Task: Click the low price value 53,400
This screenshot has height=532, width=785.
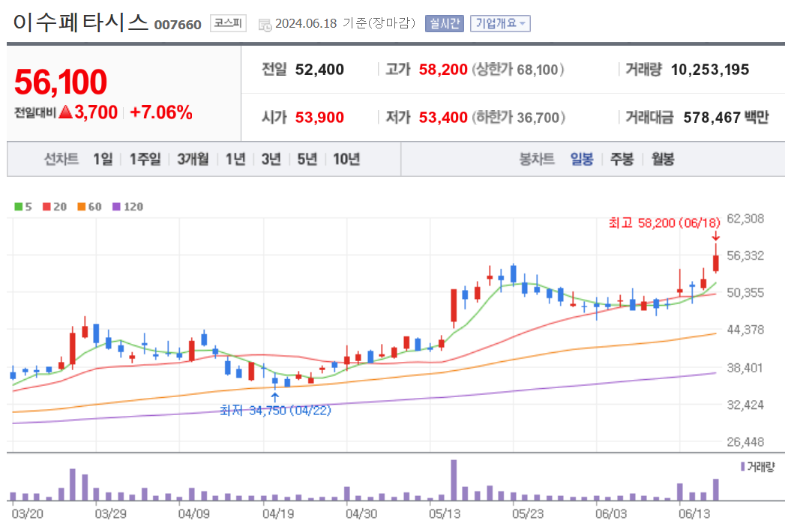Action: click(443, 118)
